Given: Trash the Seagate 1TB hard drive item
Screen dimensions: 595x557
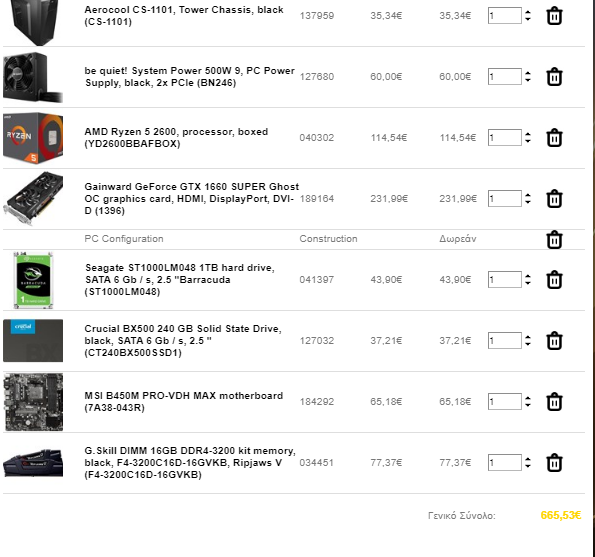Looking at the screenshot, I should point(554,280).
